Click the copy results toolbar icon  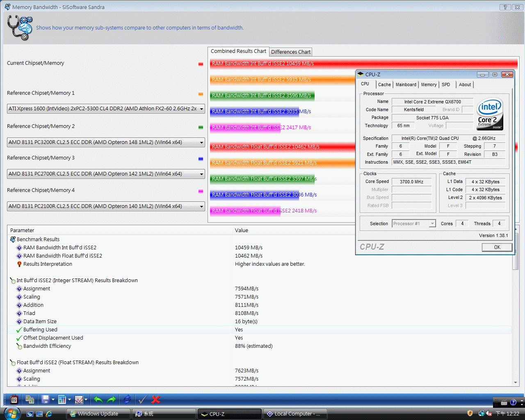pyautogui.click(x=30, y=399)
